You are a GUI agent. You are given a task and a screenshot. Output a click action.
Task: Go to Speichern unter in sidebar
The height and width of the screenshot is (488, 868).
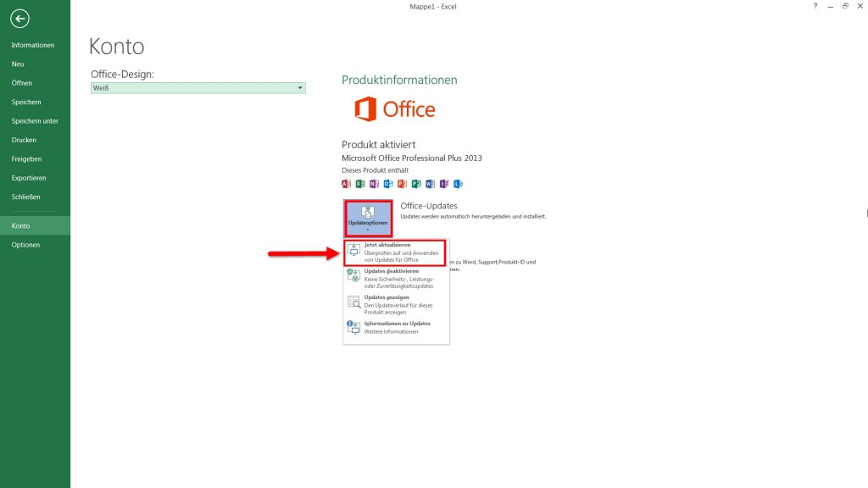(35, 121)
